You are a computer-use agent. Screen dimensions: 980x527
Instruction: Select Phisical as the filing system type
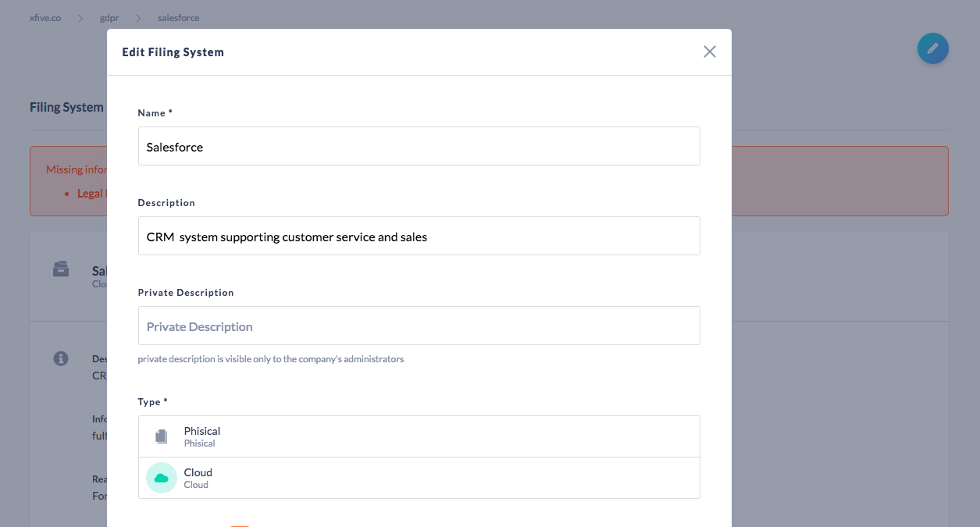tap(419, 436)
